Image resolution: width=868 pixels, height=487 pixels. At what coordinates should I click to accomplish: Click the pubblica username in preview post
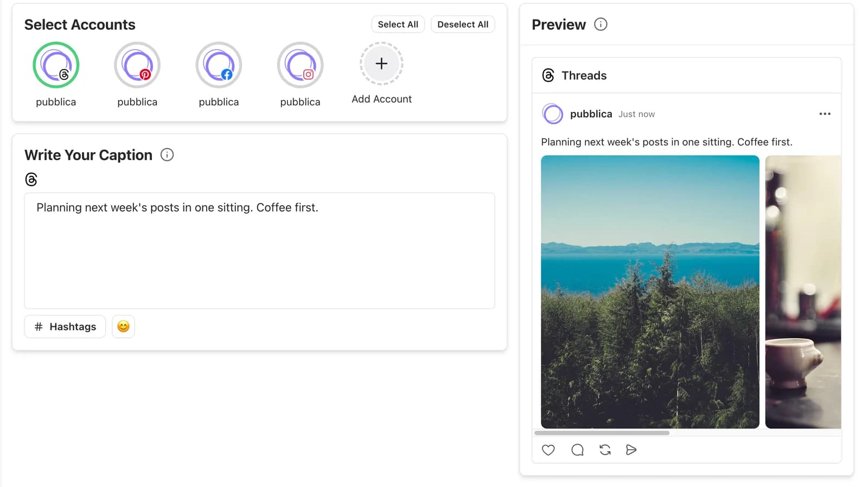pyautogui.click(x=591, y=114)
